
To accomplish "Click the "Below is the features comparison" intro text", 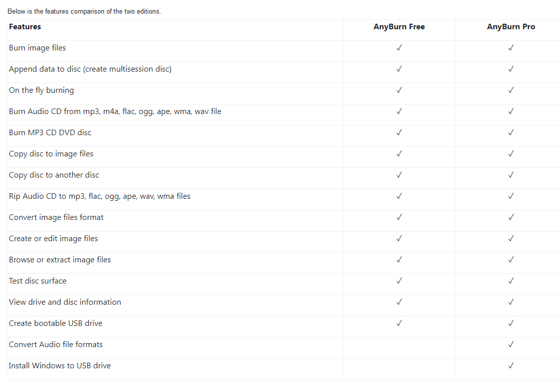I will click(84, 12).
